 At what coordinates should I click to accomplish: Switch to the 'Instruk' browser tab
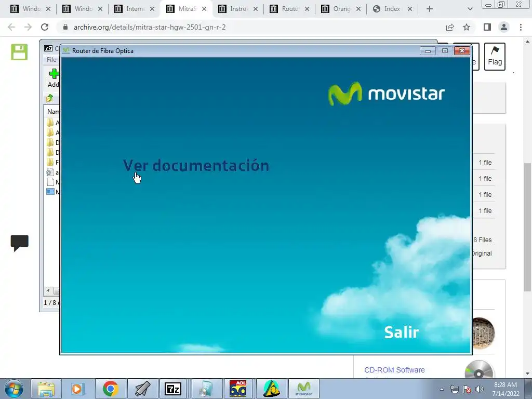[238, 9]
